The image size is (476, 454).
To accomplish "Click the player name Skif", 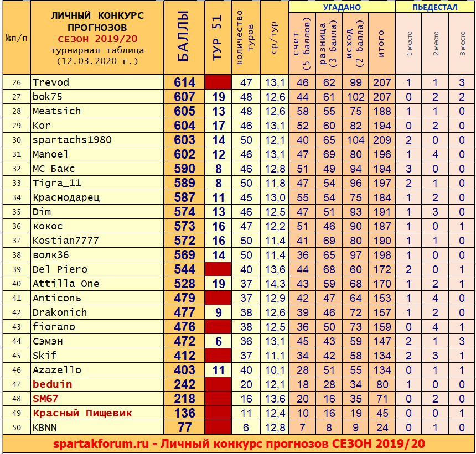I will point(45,356).
